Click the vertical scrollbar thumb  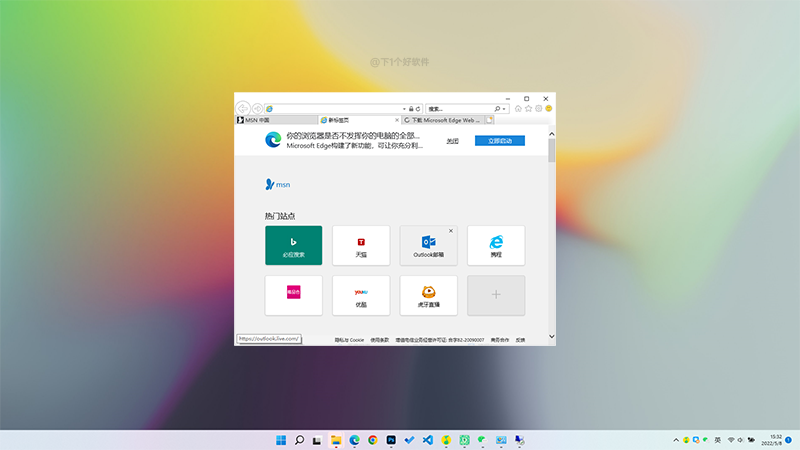click(x=552, y=151)
